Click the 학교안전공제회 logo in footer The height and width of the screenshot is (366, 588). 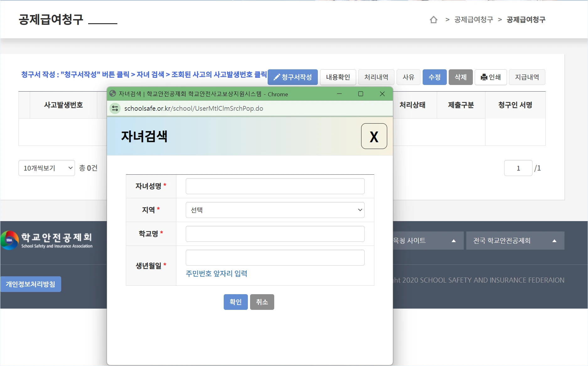click(47, 241)
